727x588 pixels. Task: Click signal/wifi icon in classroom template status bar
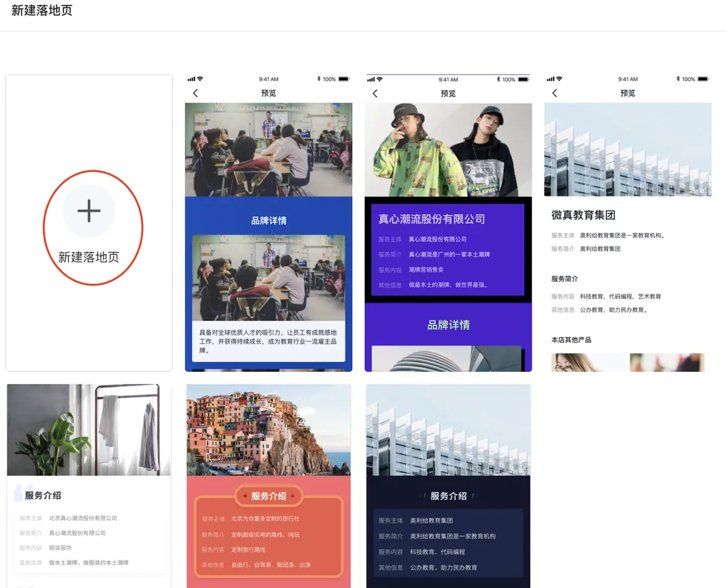(x=195, y=79)
